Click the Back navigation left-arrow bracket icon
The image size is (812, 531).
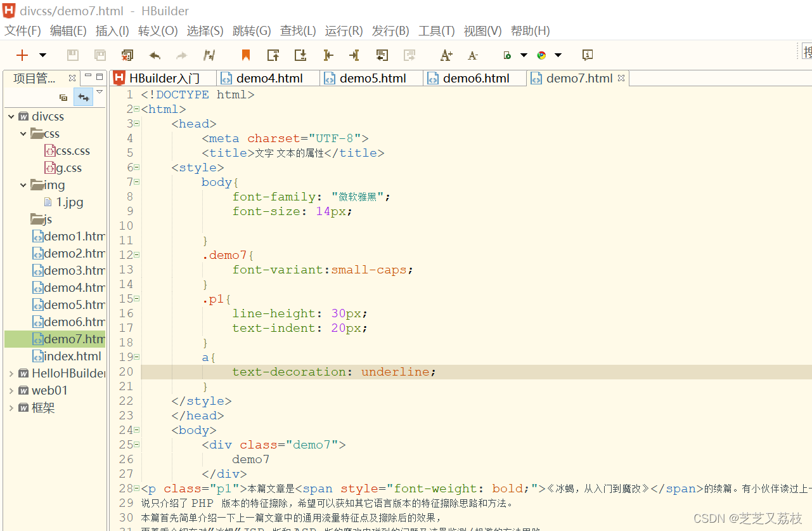(x=328, y=55)
